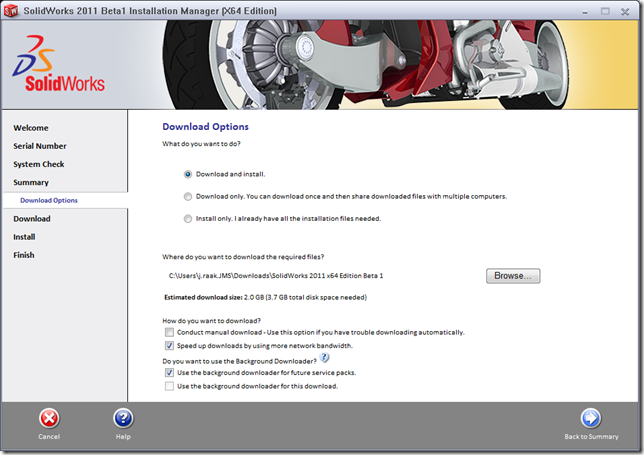Click the Estimated download size text
Image resolution: width=644 pixels, height=455 pixels.
(x=265, y=297)
